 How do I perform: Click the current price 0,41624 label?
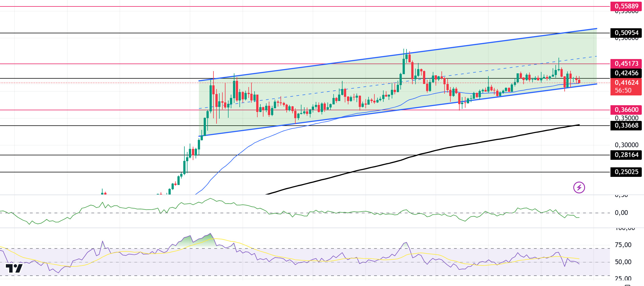click(x=626, y=83)
